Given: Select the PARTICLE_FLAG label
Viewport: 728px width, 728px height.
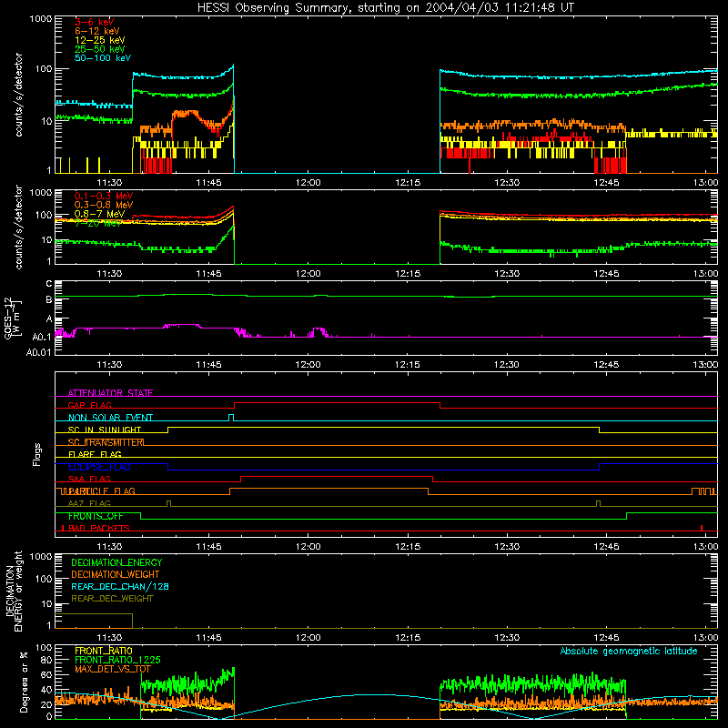Looking at the screenshot, I should [x=100, y=490].
